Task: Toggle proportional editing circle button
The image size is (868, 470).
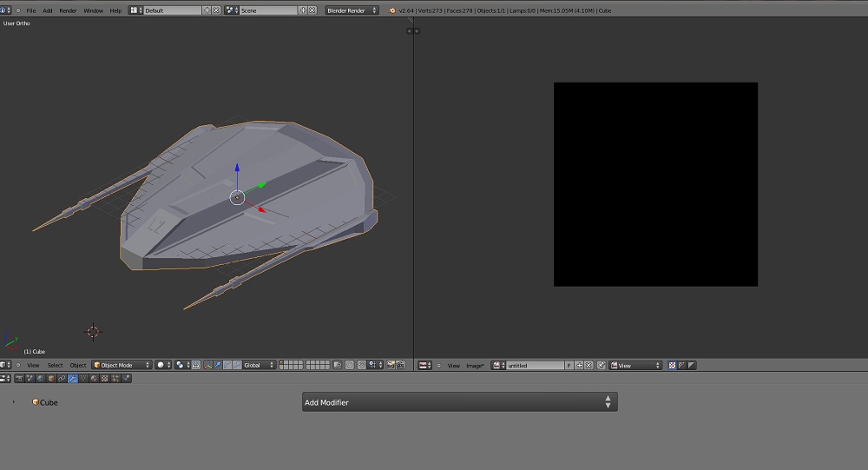Action: click(349, 365)
